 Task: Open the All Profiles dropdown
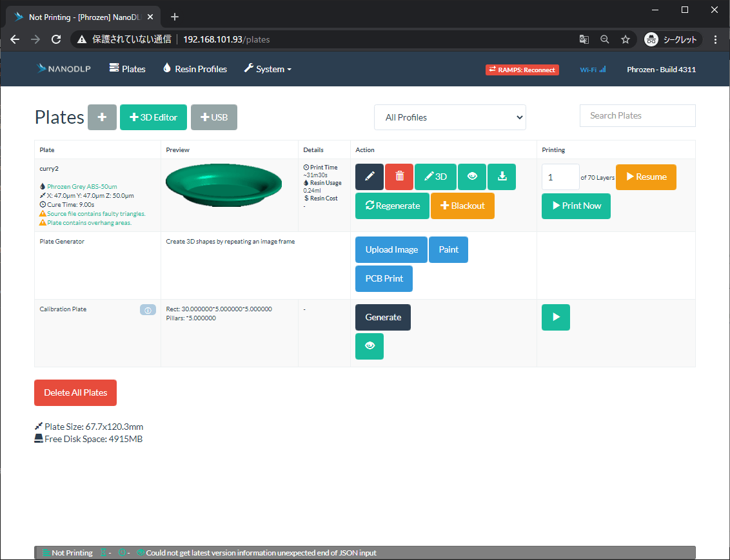click(449, 117)
